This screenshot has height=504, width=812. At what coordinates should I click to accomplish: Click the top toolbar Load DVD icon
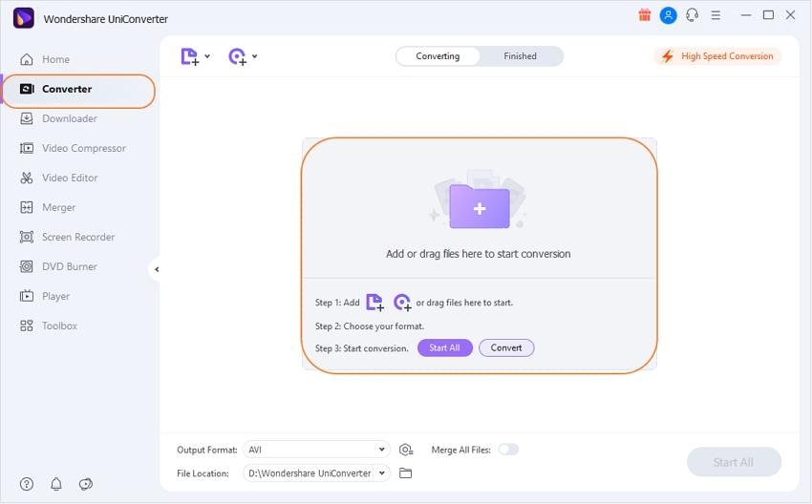pyautogui.click(x=237, y=56)
